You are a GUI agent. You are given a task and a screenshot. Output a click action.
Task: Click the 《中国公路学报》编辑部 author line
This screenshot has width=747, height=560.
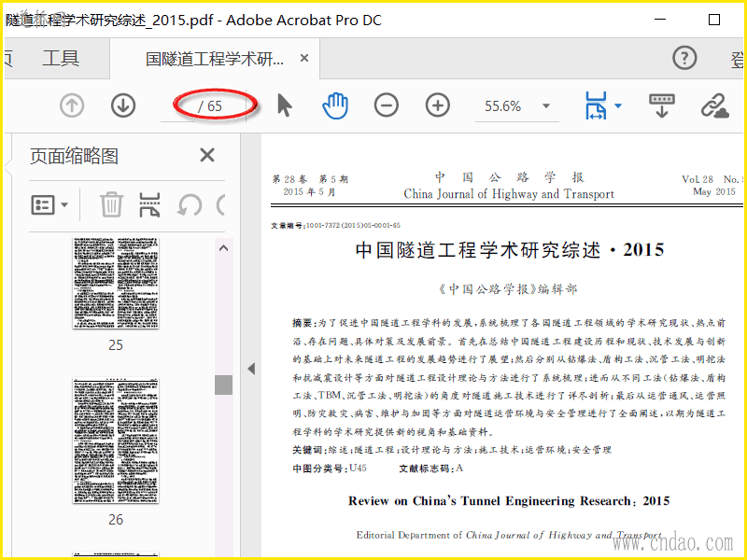[508, 289]
